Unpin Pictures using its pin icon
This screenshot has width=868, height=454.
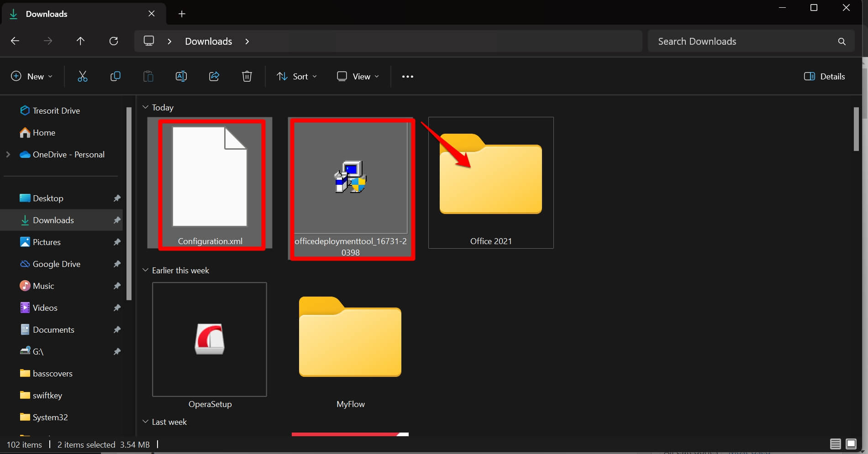click(117, 242)
